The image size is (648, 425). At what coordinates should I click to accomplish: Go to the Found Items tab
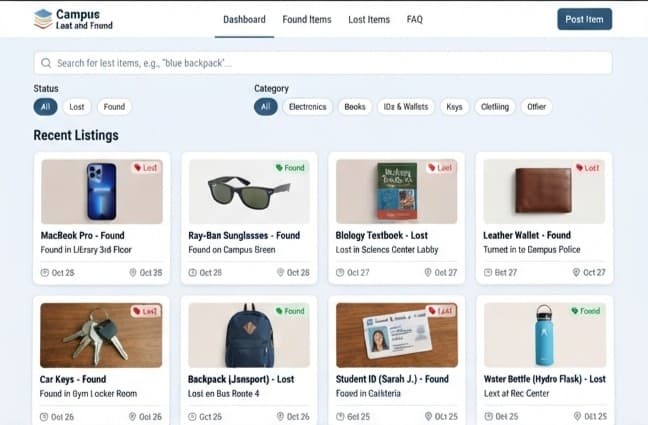click(307, 19)
